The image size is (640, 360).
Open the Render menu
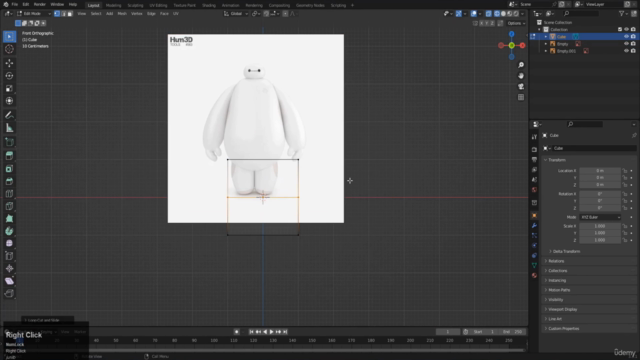click(40, 4)
